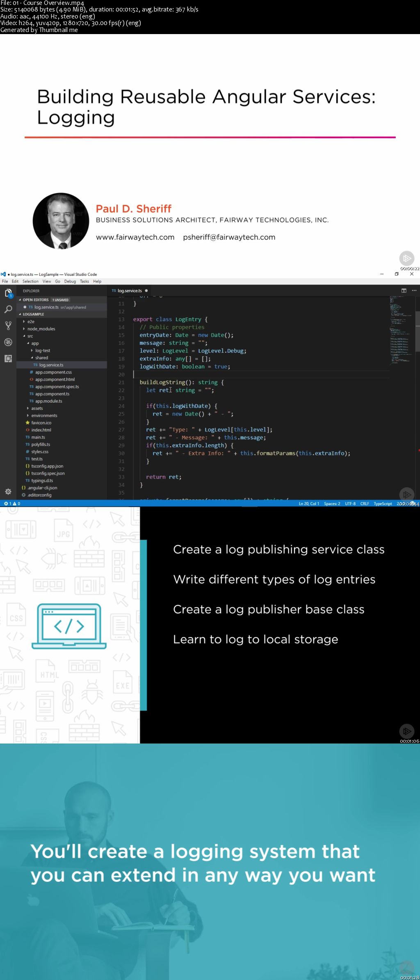The width and height of the screenshot is (420, 980).
Task: Open the Edit menu
Action: click(15, 281)
